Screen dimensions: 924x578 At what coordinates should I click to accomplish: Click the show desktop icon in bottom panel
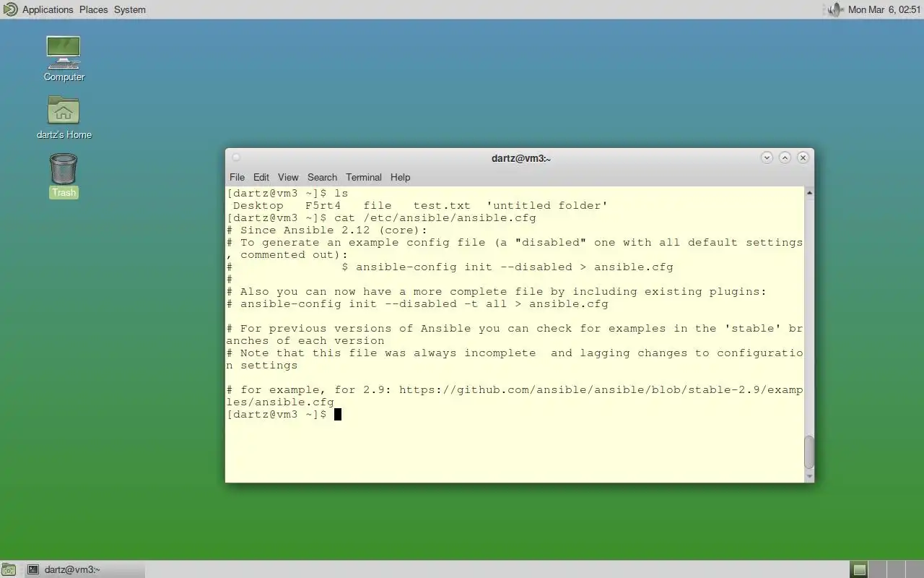point(8,569)
